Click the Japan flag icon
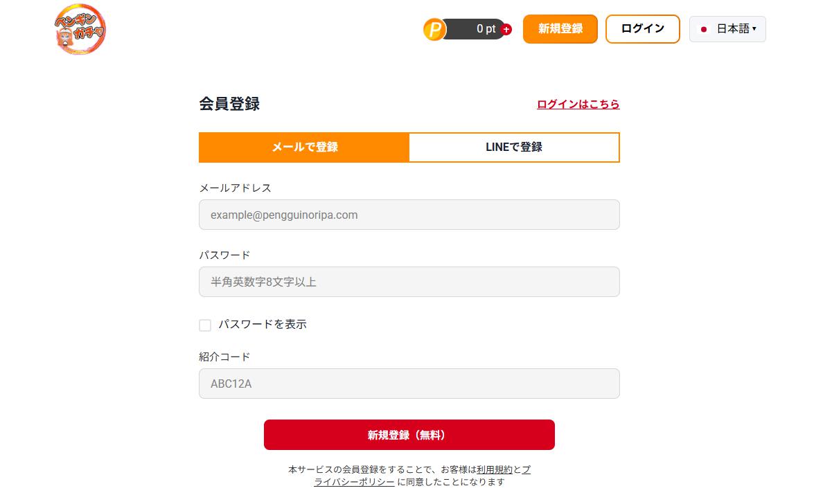This screenshot has width=832, height=504. pyautogui.click(x=704, y=30)
